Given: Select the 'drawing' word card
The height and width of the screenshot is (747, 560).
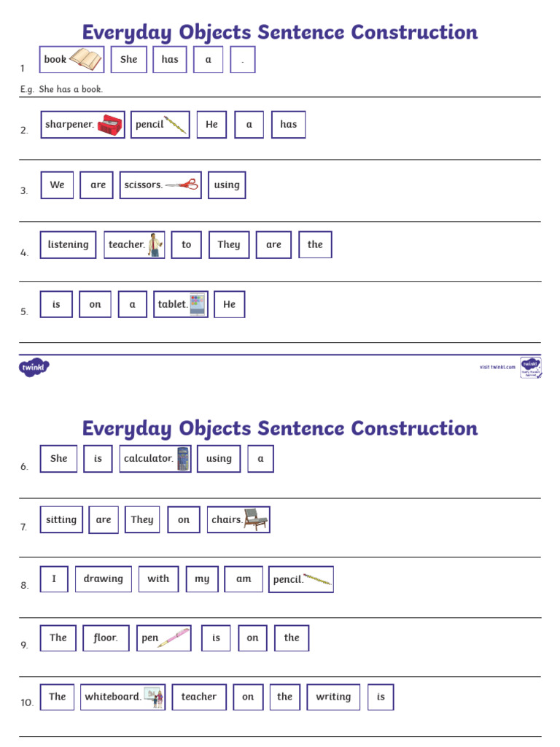Looking at the screenshot, I should click(104, 578).
